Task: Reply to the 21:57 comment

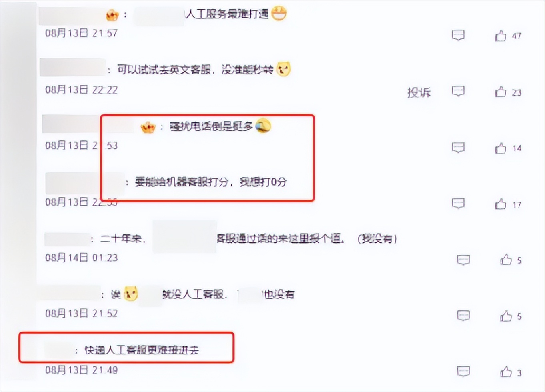Action: tap(458, 35)
